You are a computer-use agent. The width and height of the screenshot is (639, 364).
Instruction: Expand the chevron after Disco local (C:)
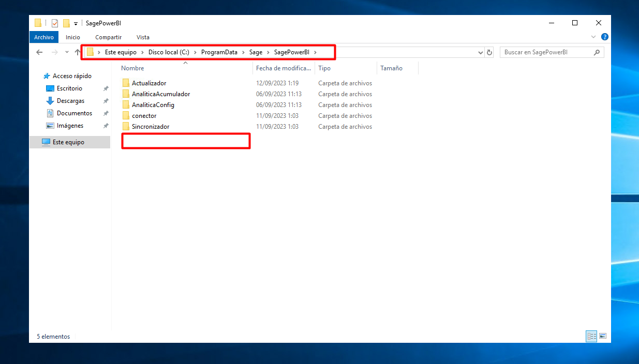[195, 52]
